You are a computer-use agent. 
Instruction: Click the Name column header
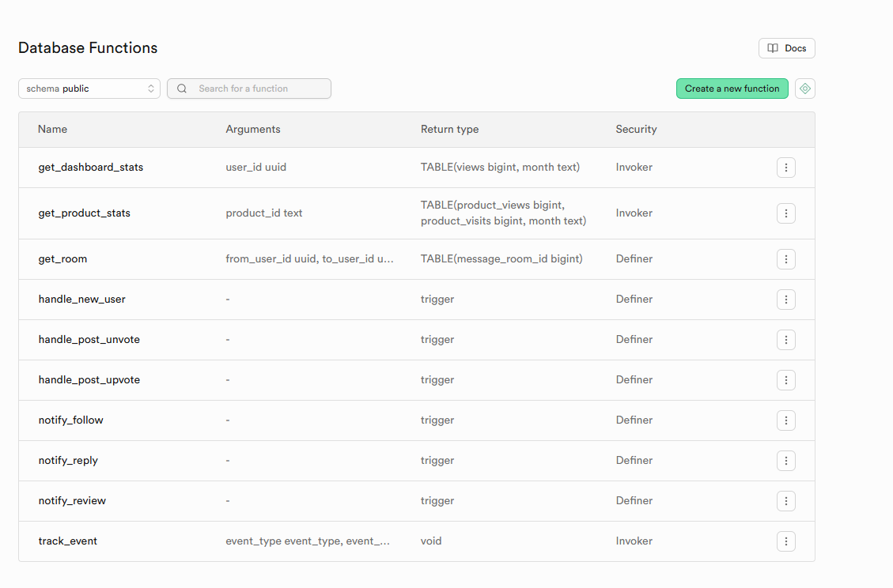[x=52, y=129]
